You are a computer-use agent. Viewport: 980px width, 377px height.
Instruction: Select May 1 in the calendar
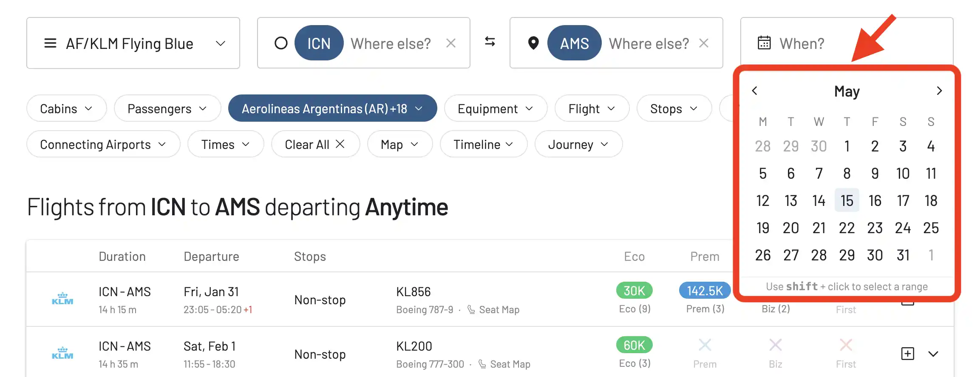coord(847,146)
